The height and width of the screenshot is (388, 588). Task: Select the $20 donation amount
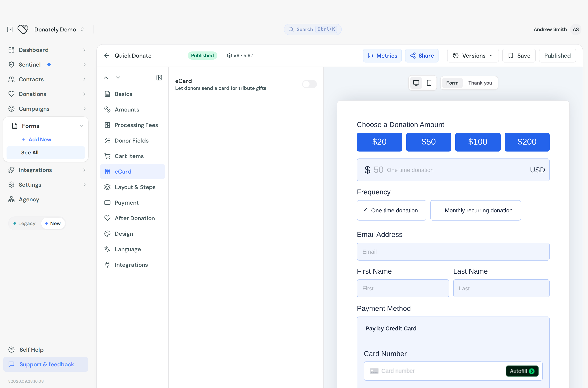point(379,142)
